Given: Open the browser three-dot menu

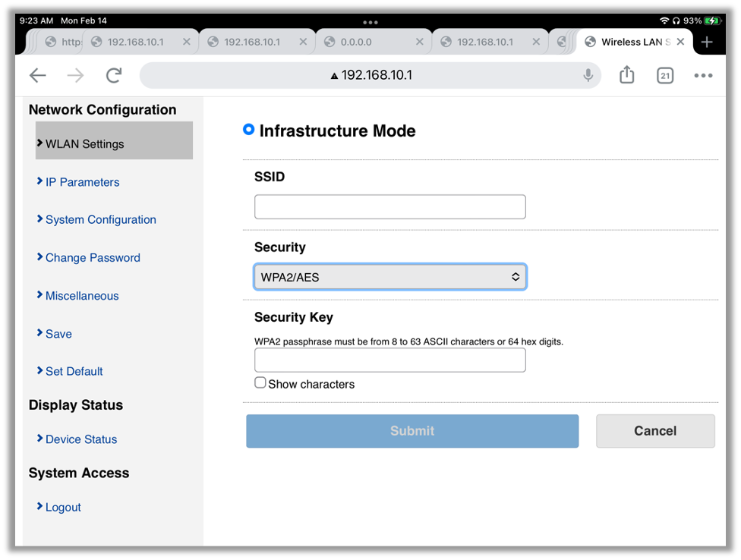Looking at the screenshot, I should click(703, 75).
